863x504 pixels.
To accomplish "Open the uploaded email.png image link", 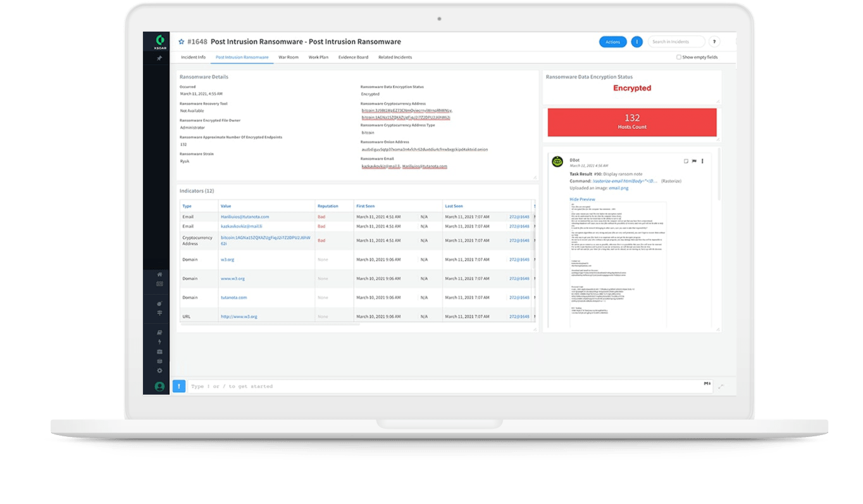I will pos(619,188).
